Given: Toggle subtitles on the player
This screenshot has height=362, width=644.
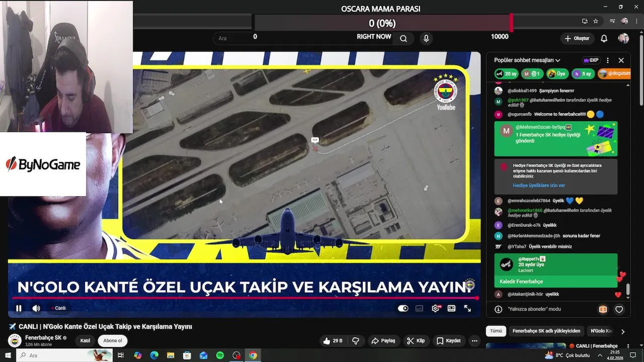Looking at the screenshot, I should tap(419, 308).
